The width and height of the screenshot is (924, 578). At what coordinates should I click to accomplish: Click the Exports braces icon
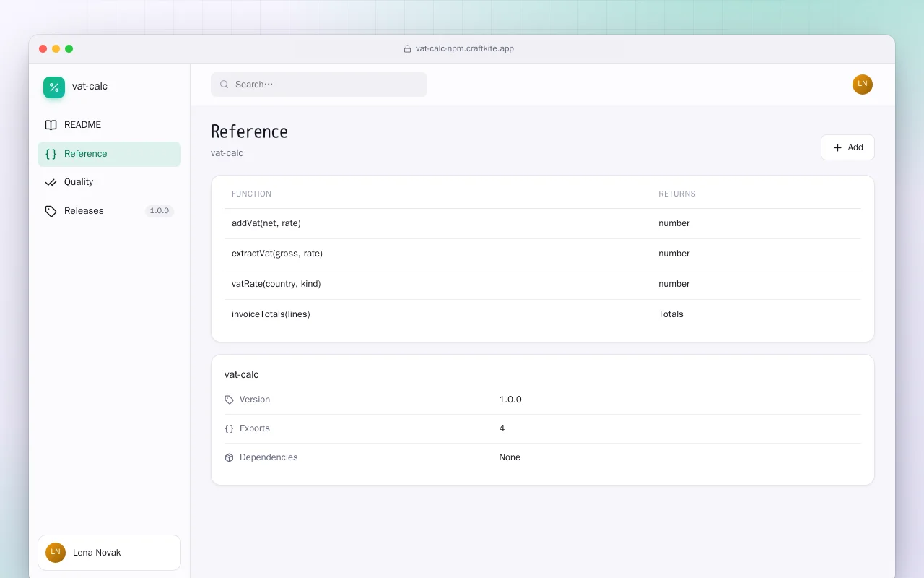coord(230,428)
